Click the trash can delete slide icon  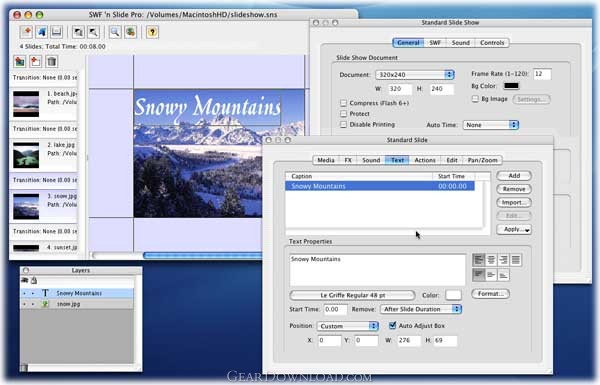[x=52, y=61]
